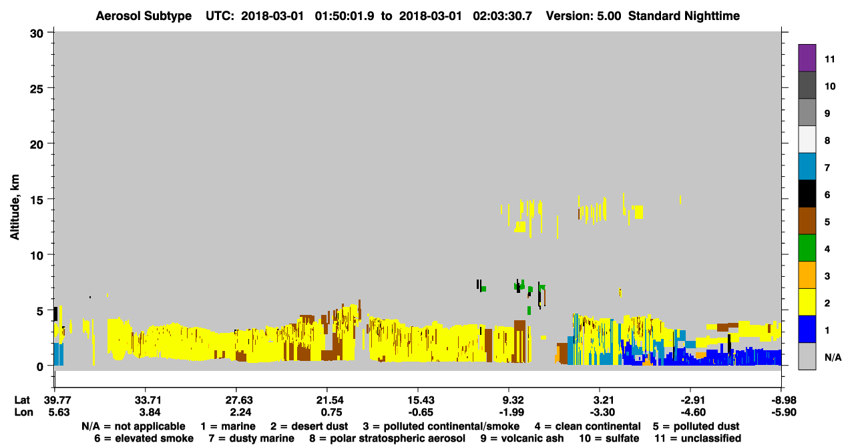Click the yellow swatch labeled 2
The image size is (868, 445).
point(807,303)
